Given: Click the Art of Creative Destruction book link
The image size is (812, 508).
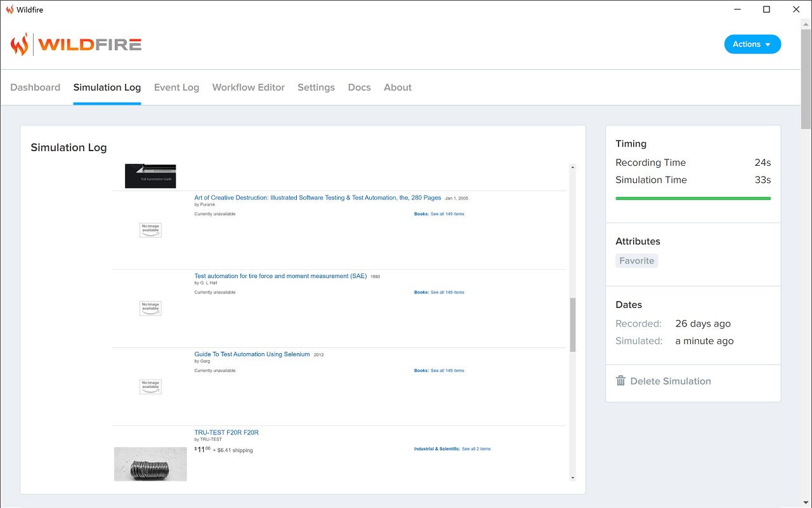Looking at the screenshot, I should tap(317, 198).
